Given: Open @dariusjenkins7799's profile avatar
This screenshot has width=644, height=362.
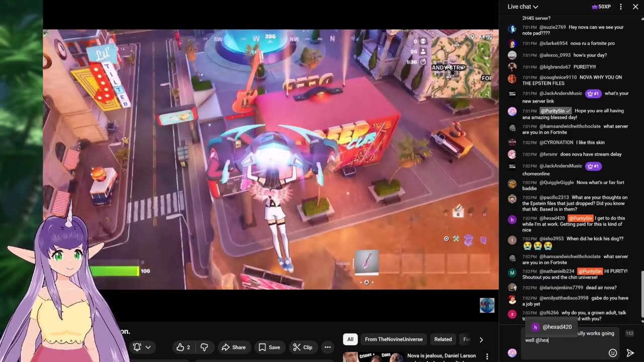Looking at the screenshot, I should pos(512,288).
